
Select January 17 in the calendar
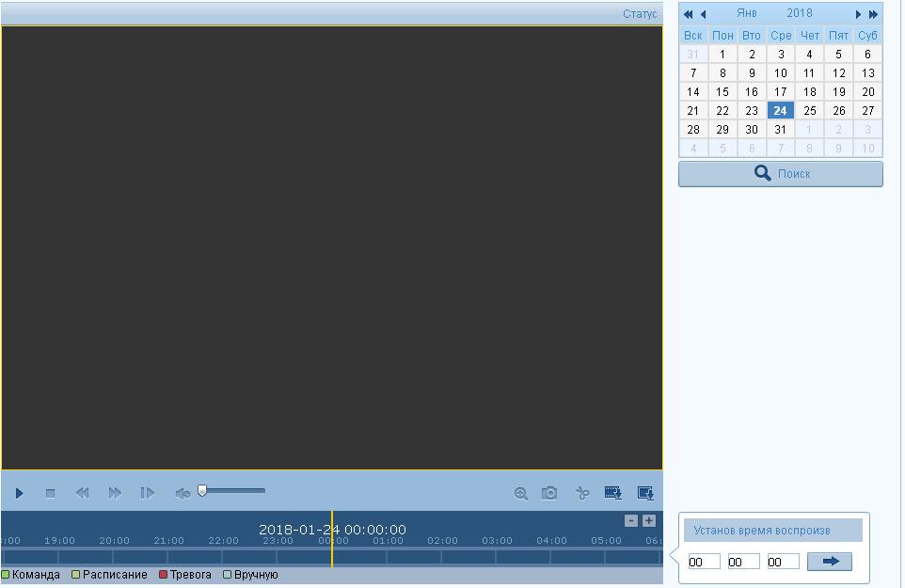[780, 92]
